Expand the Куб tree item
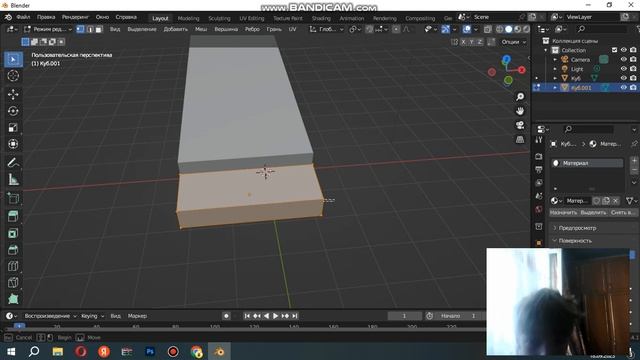Viewport: 640px width, 360px height. [x=555, y=78]
